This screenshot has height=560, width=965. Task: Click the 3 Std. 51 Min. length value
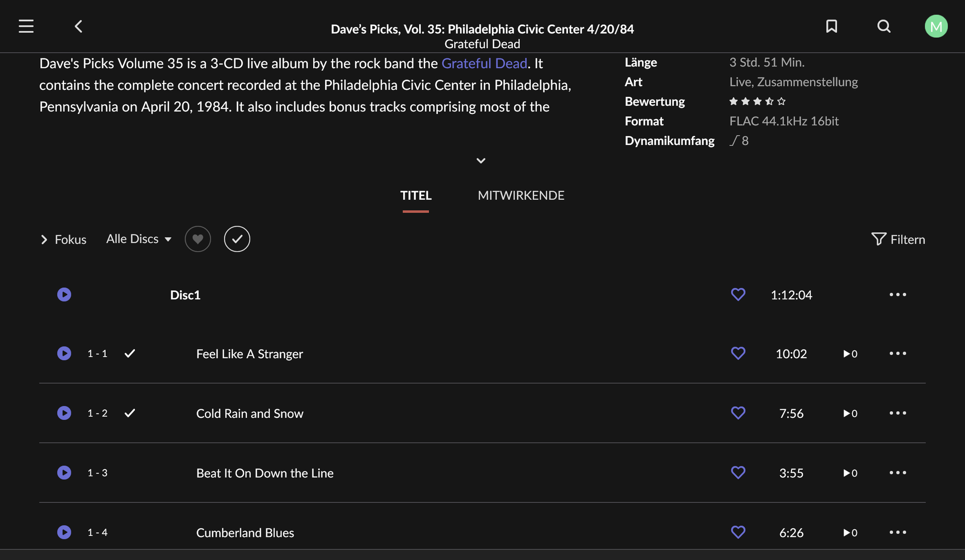tap(766, 62)
